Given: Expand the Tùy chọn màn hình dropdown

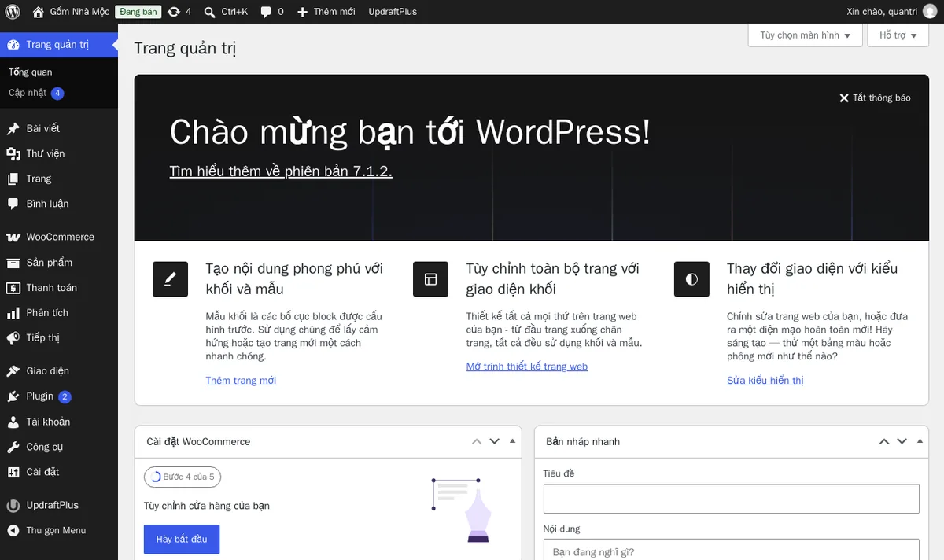Looking at the screenshot, I should pos(805,35).
